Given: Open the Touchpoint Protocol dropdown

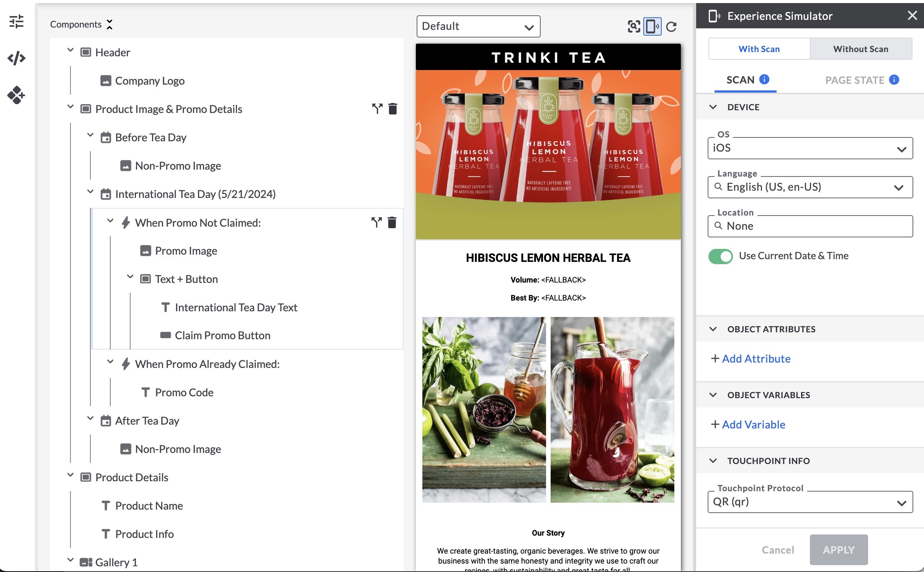Looking at the screenshot, I should point(810,502).
